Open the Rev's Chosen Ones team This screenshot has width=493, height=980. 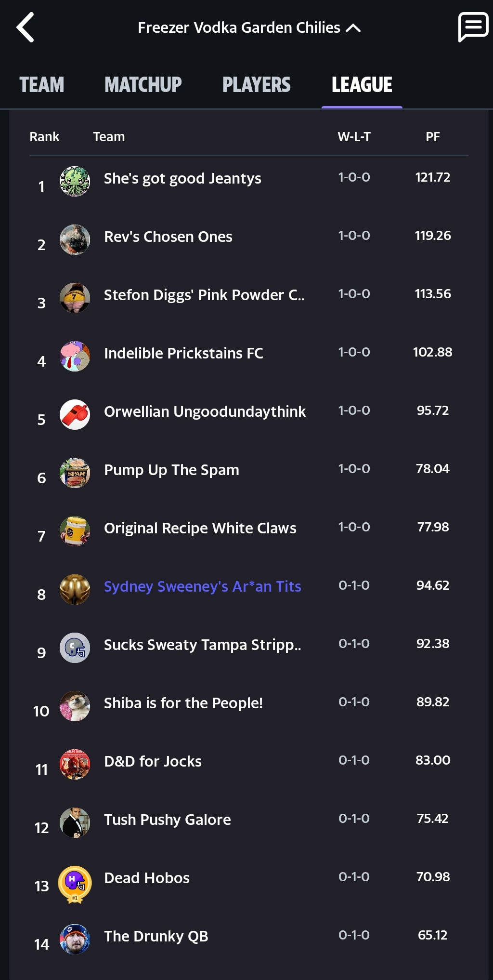tap(168, 237)
